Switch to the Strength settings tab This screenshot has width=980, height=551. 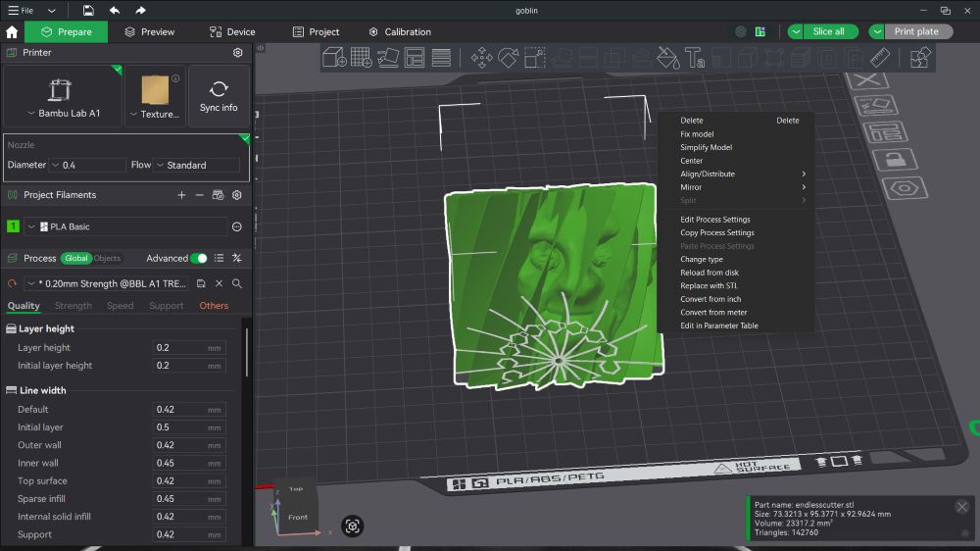click(x=73, y=306)
